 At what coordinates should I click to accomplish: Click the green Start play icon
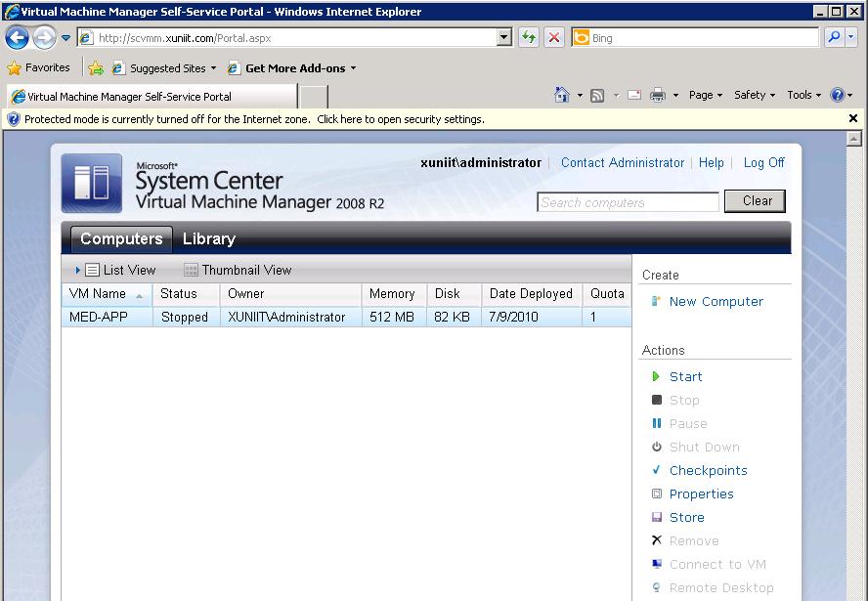(x=656, y=376)
